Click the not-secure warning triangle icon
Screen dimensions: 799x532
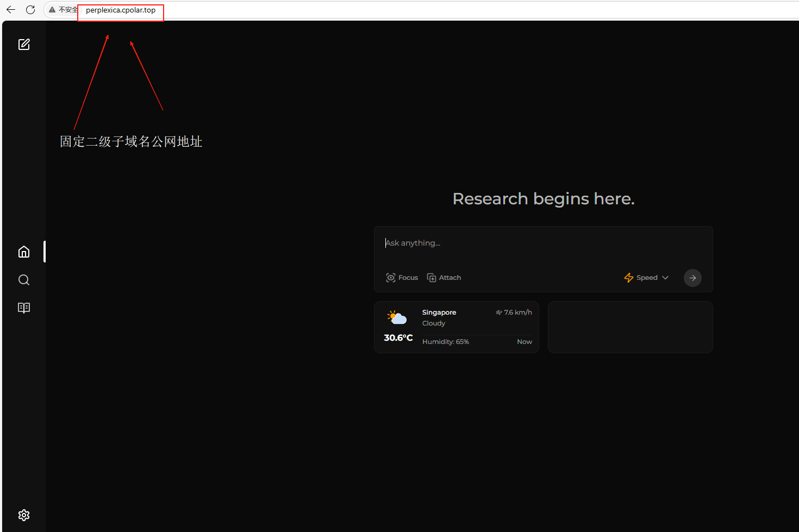pos(52,10)
